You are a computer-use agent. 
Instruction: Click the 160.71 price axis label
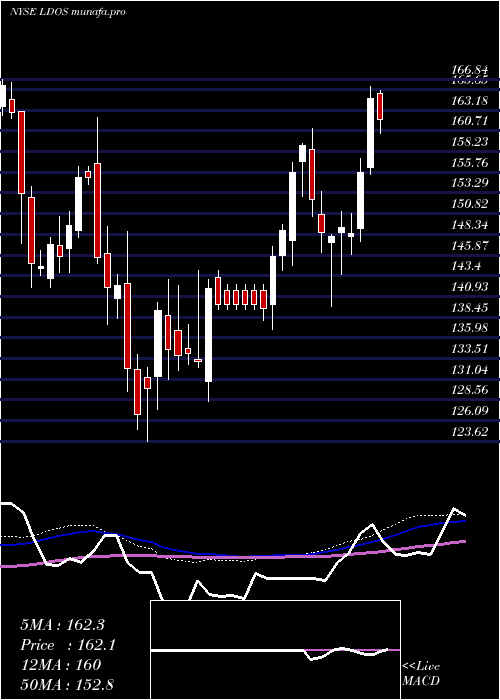coord(469,121)
